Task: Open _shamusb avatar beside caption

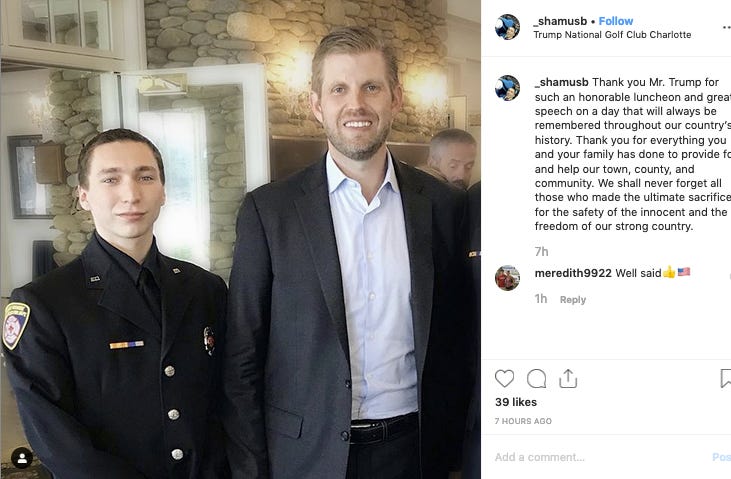Action: [x=507, y=88]
